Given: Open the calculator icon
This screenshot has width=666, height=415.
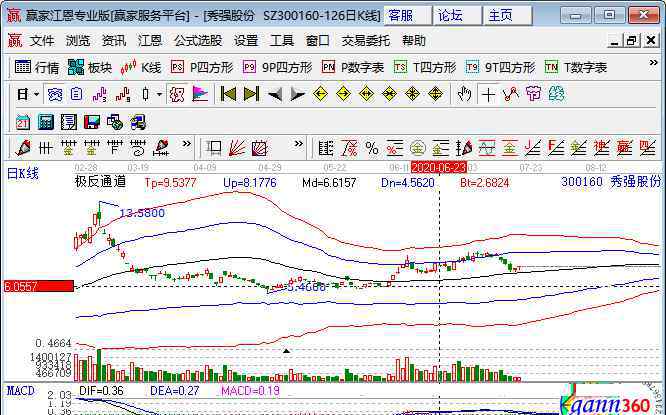Looking at the screenshot, I should [x=46, y=122].
